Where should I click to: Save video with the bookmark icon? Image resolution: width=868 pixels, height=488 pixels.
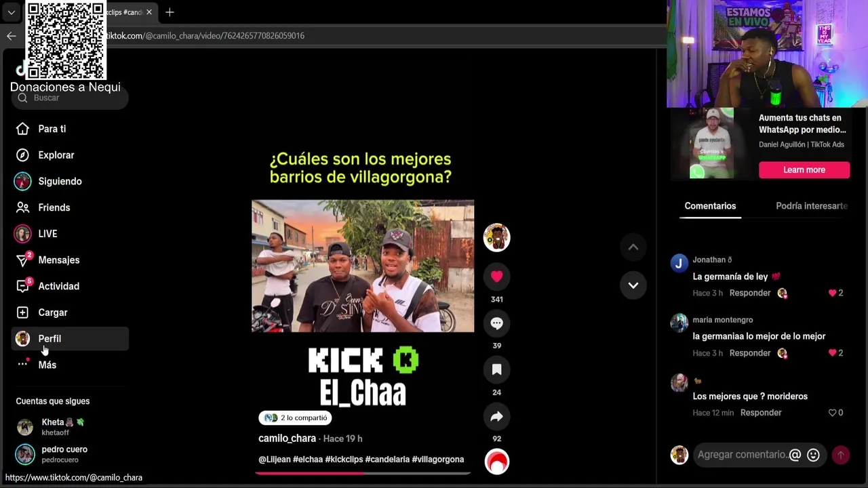point(496,369)
